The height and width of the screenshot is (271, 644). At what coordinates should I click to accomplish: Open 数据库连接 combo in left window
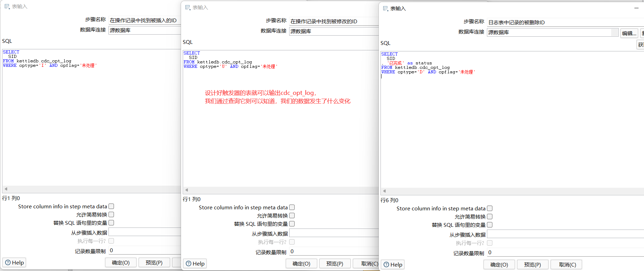(x=145, y=30)
